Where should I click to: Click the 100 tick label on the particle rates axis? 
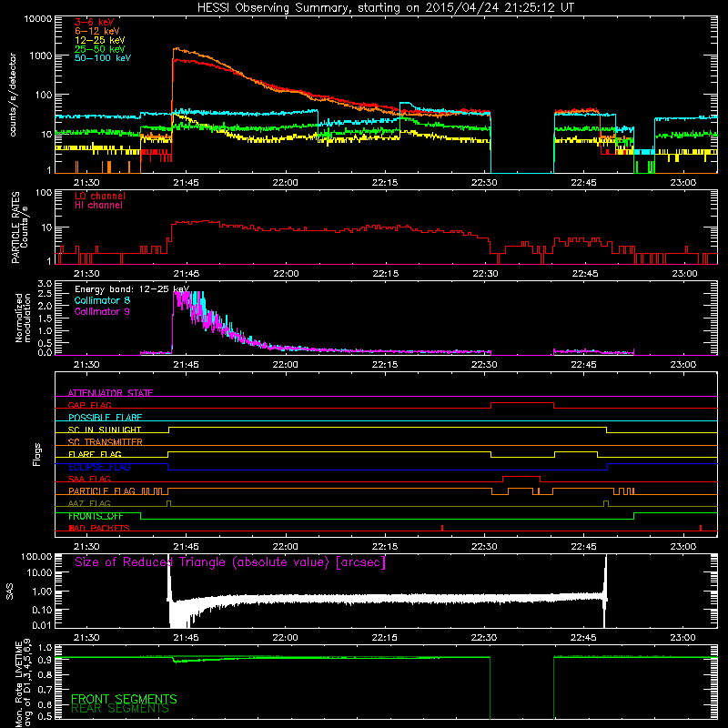pyautogui.click(x=43, y=192)
